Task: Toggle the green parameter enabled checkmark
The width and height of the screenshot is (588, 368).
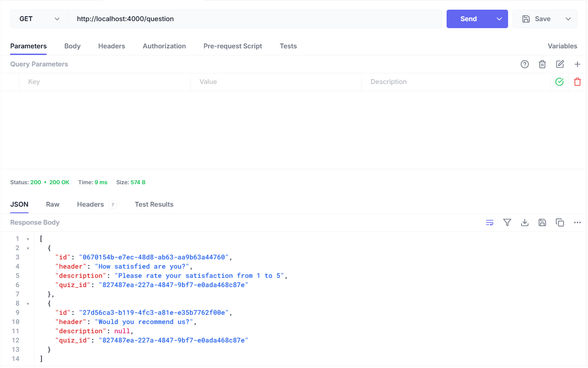Action: [559, 82]
